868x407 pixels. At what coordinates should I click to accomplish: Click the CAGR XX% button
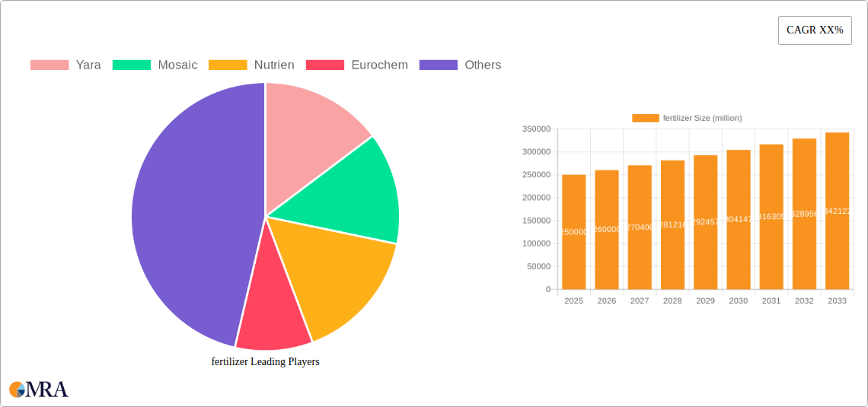(x=815, y=30)
